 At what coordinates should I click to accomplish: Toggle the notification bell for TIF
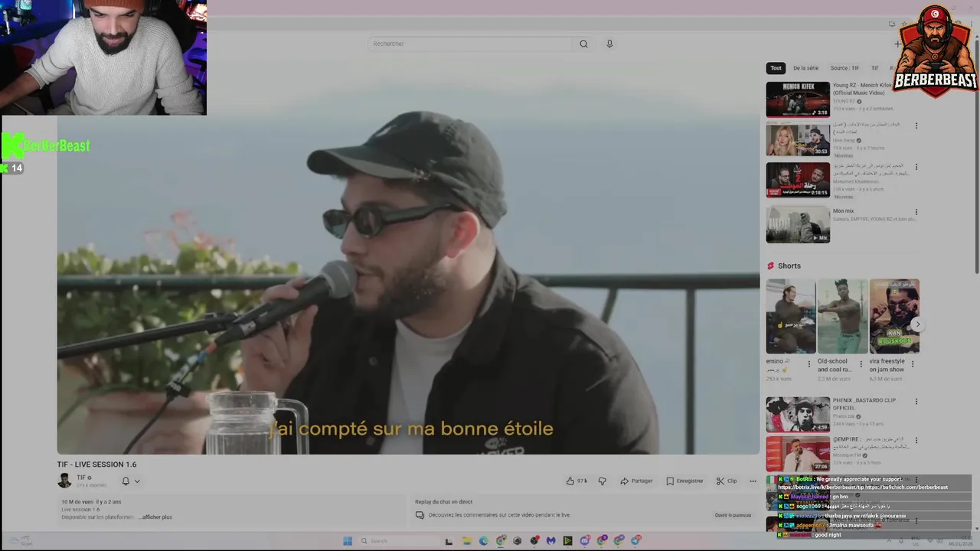click(x=126, y=481)
